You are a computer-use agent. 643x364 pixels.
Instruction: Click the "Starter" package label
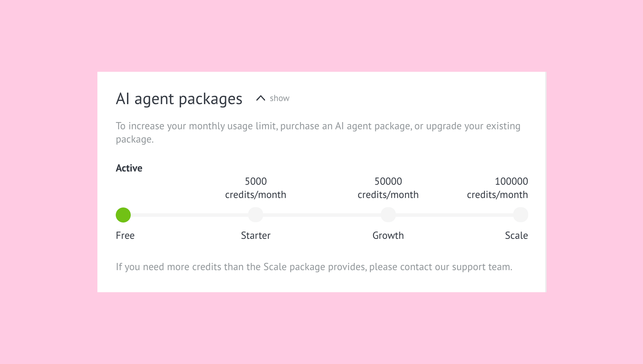pyautogui.click(x=256, y=235)
